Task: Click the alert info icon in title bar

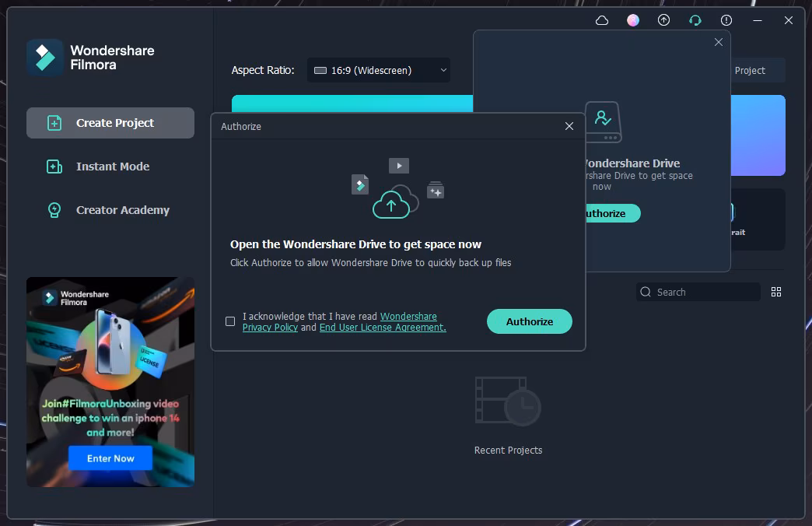Action: [726, 20]
